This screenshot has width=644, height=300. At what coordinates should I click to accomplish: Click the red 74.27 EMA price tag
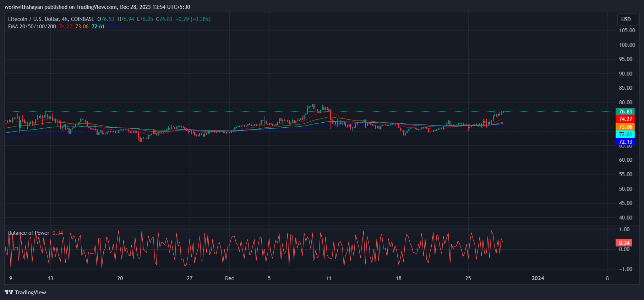click(x=625, y=119)
